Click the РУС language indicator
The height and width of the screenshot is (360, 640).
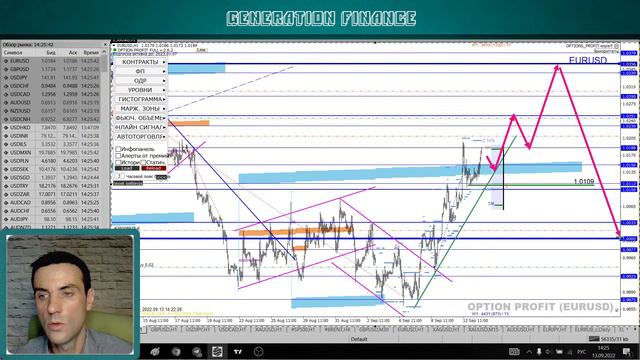pos(581,351)
